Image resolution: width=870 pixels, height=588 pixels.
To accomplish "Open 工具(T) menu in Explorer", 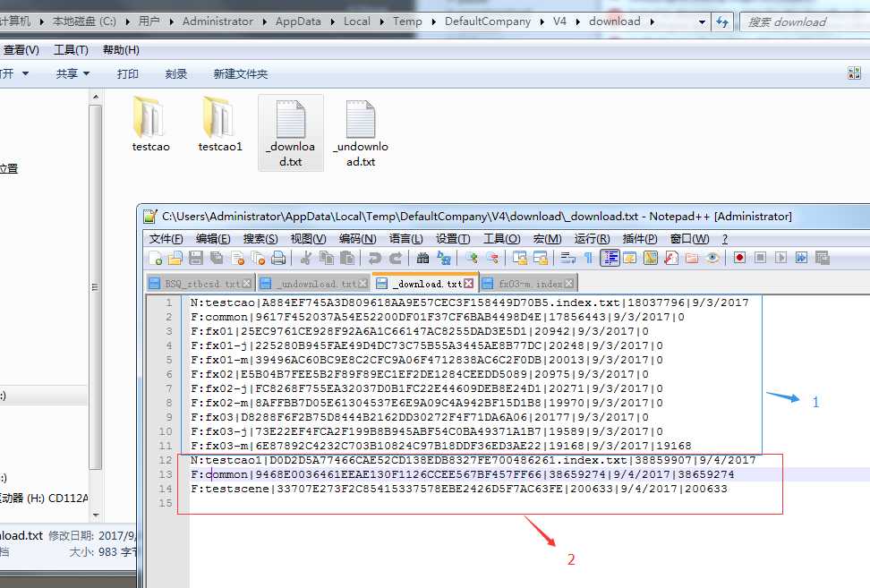I will (x=71, y=50).
